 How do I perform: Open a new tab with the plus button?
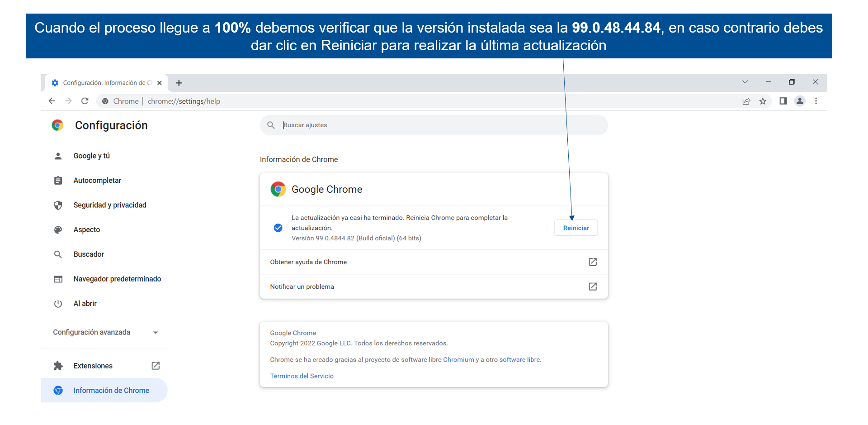click(179, 83)
